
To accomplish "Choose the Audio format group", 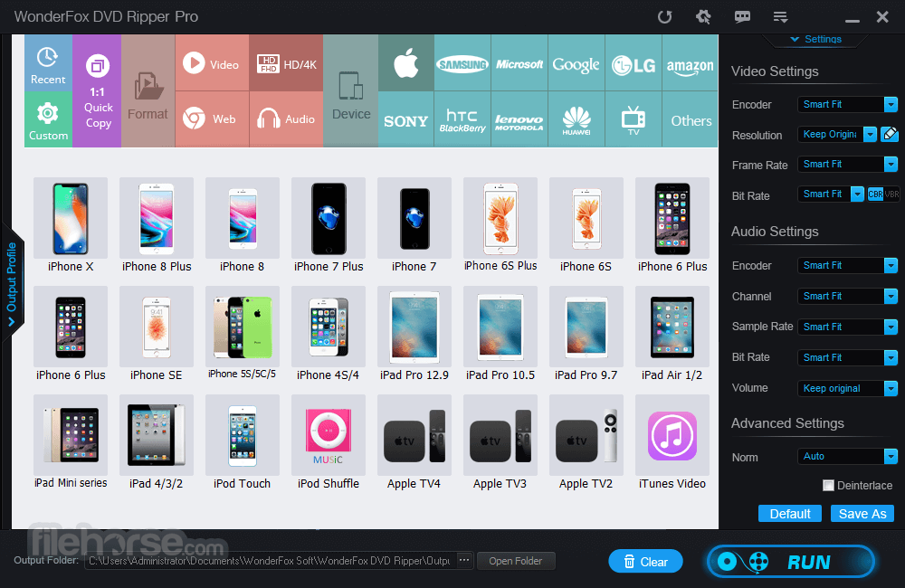I will coord(286,119).
